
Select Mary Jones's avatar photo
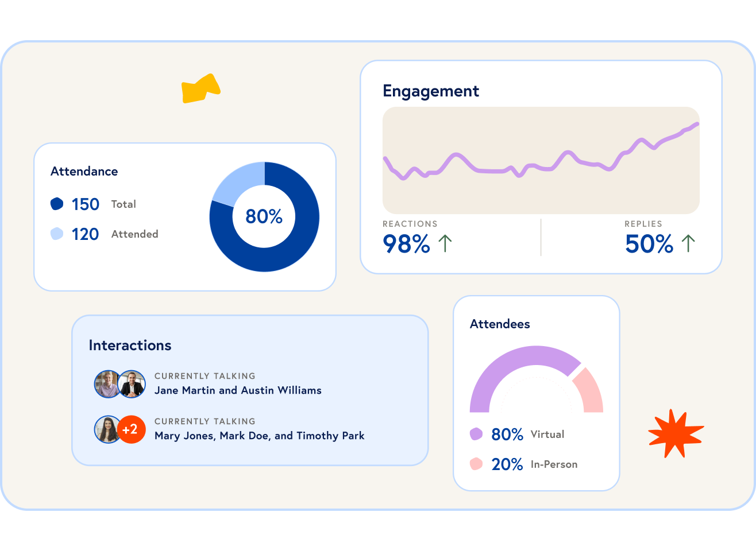[107, 429]
